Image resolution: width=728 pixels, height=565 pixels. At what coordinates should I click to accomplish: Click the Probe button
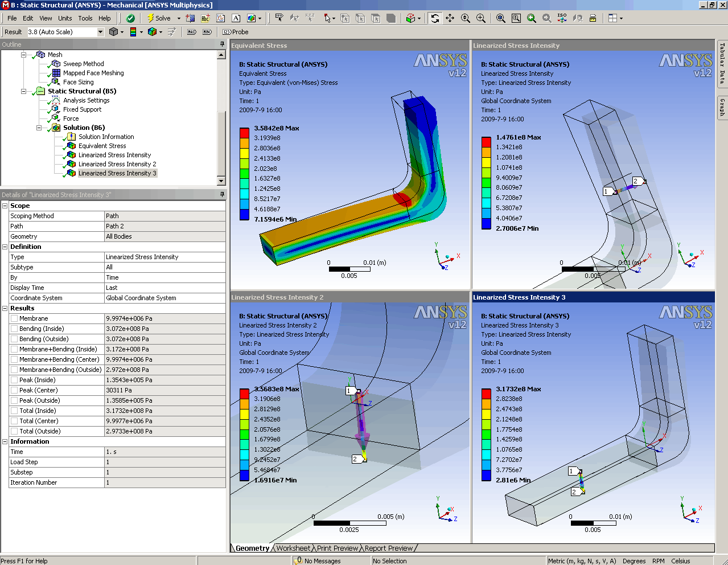click(236, 32)
